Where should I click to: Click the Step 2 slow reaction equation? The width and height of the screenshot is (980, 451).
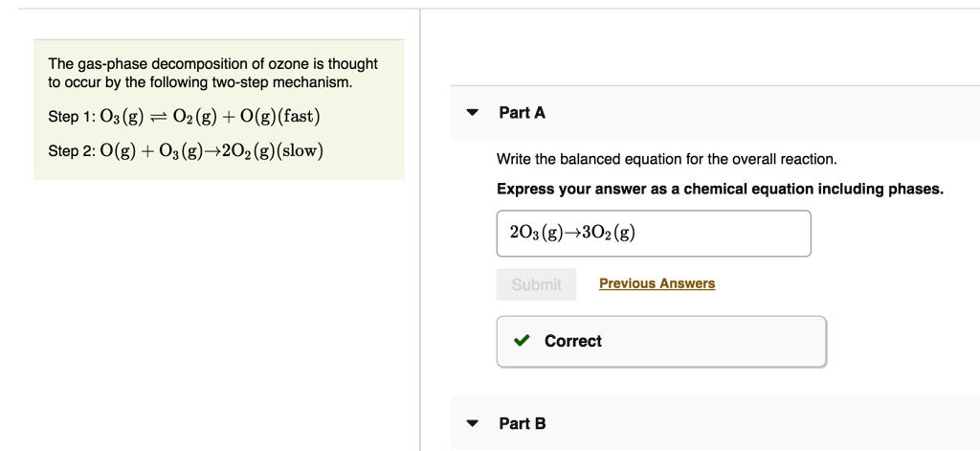pos(211,151)
